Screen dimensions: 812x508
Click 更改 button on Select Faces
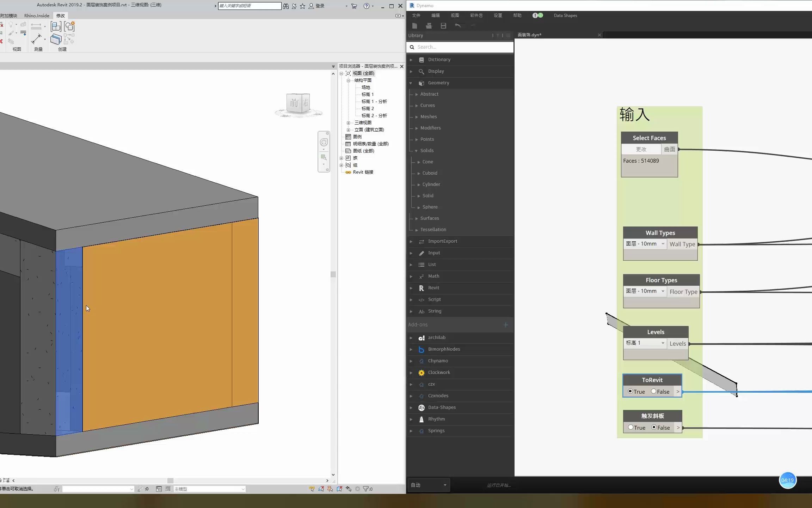pos(641,149)
